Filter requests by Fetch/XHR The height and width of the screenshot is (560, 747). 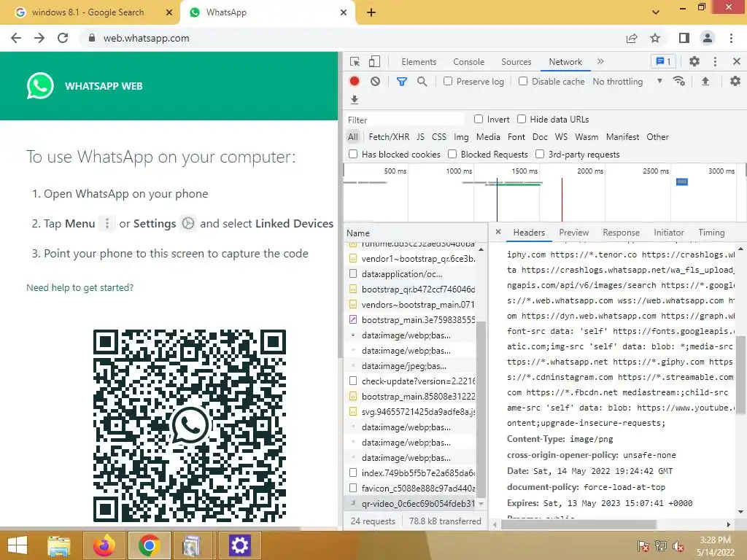[389, 137]
